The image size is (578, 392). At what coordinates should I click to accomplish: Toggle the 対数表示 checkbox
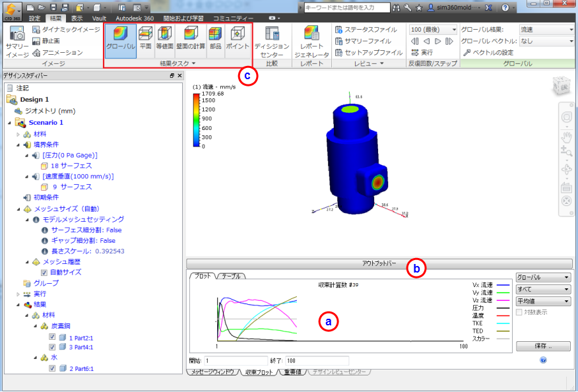click(x=519, y=312)
